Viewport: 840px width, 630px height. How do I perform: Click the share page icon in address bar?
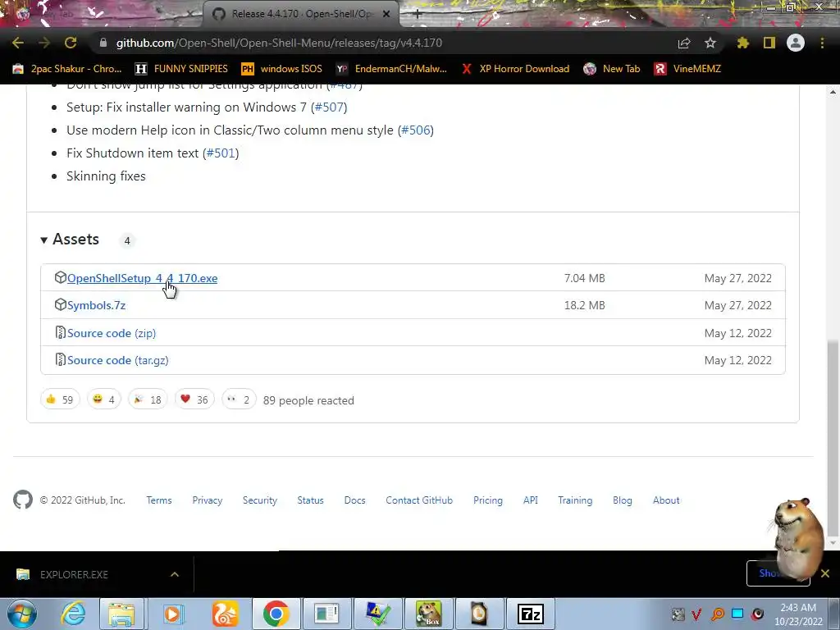tap(684, 43)
